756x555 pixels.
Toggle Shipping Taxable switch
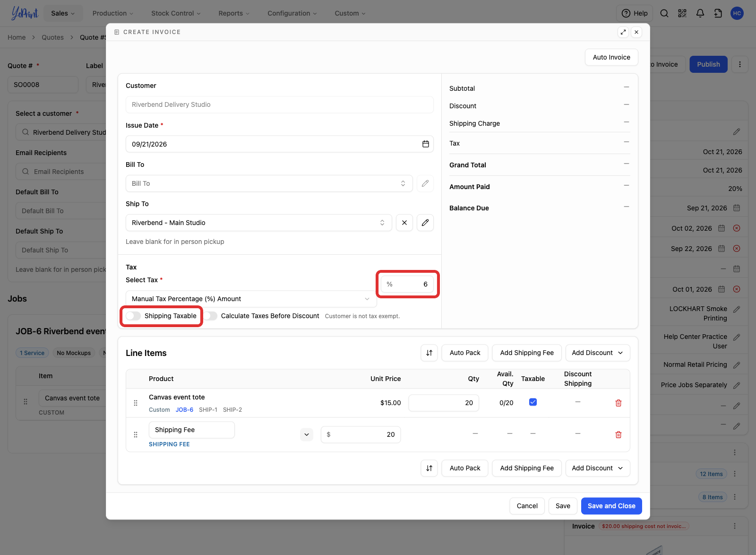click(133, 316)
